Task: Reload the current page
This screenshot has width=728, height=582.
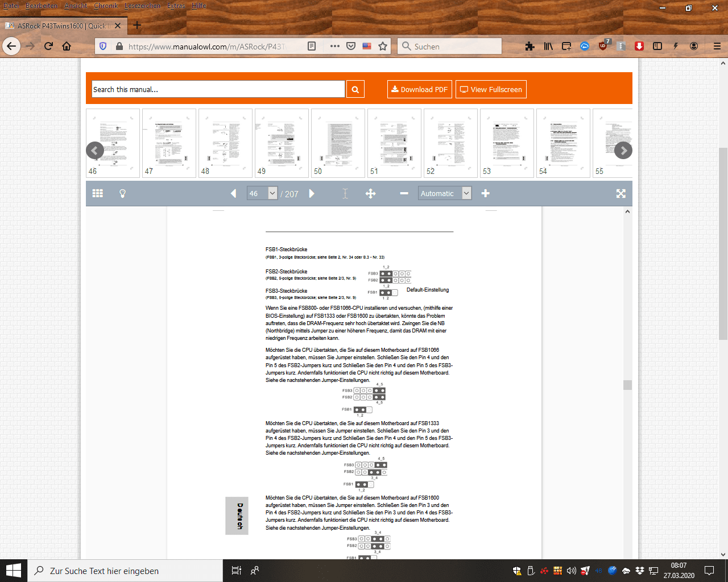Action: click(x=48, y=46)
